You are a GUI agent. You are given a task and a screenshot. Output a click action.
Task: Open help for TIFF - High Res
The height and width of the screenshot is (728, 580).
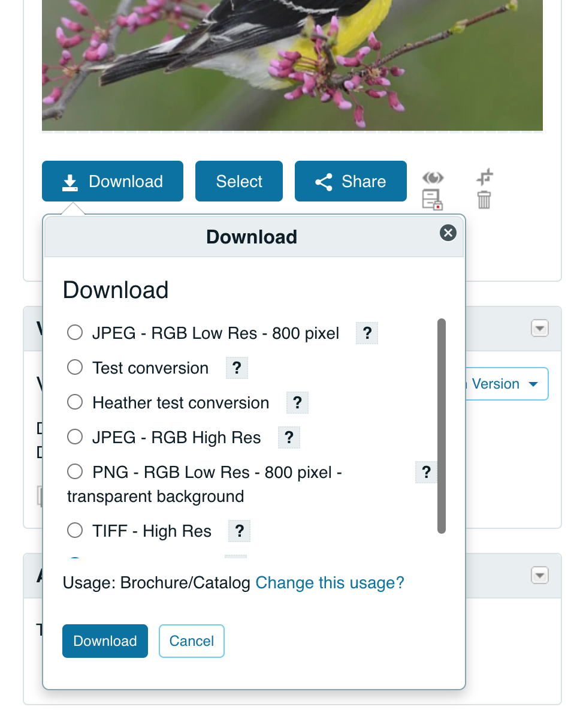click(239, 531)
